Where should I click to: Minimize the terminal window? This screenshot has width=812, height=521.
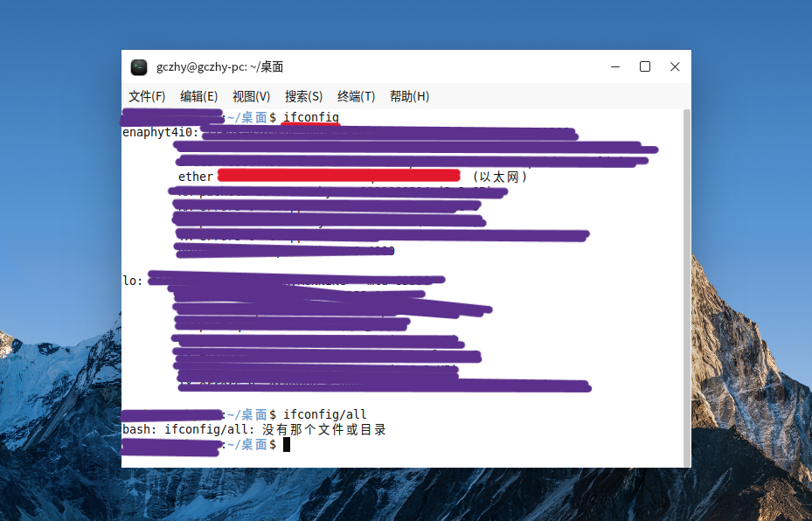click(615, 67)
